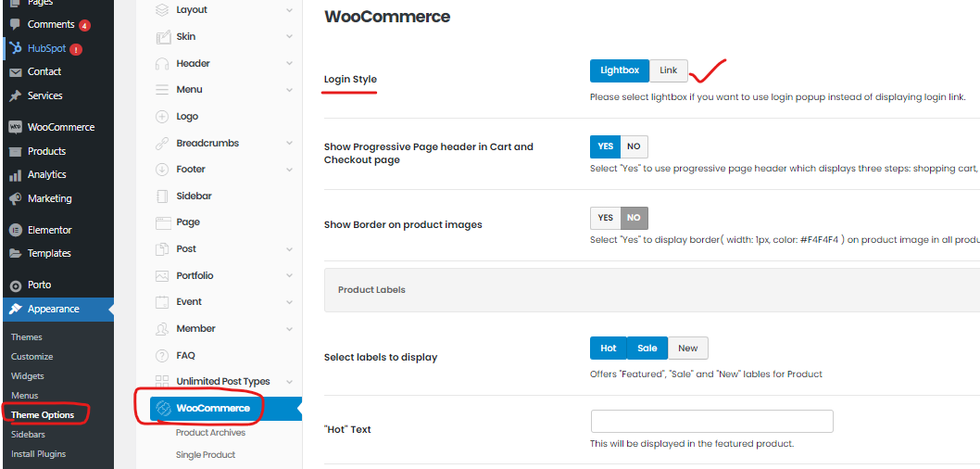This screenshot has width=980, height=469.
Task: Click the Logo plus-circle icon
Action: (x=162, y=116)
